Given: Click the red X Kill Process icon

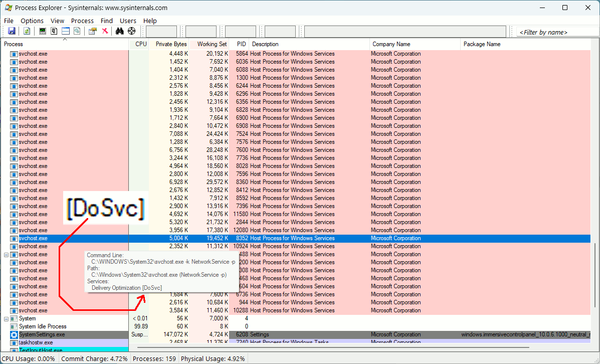Looking at the screenshot, I should 104,31.
